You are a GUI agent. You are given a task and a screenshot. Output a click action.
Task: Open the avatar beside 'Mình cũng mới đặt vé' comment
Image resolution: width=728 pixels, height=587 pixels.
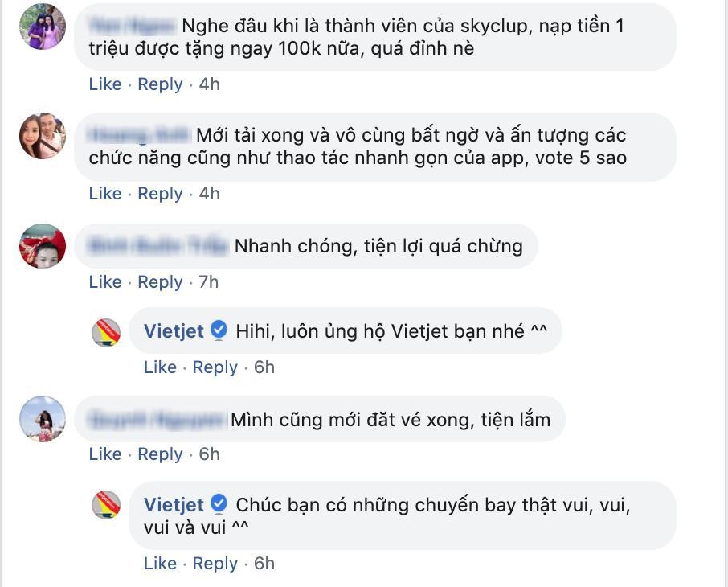43,418
